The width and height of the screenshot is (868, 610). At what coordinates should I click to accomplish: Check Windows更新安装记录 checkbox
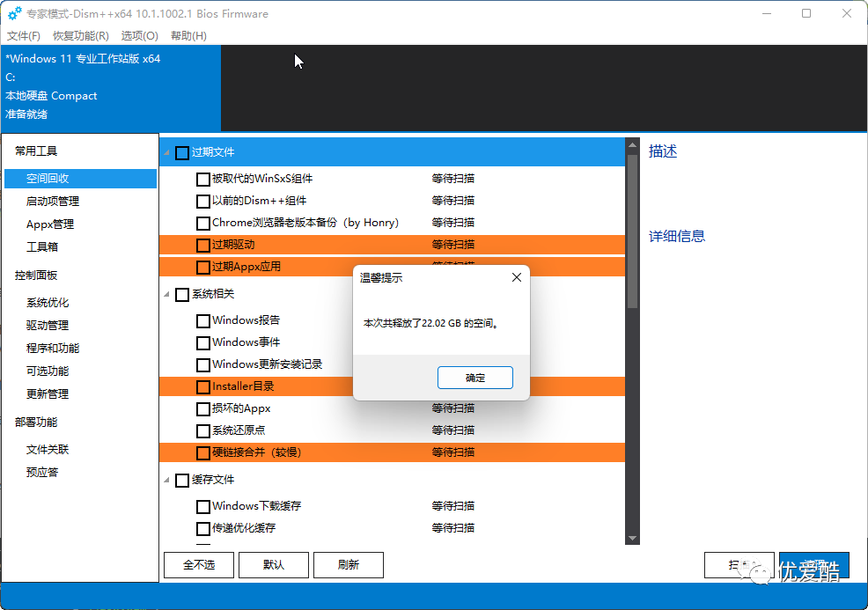(203, 365)
